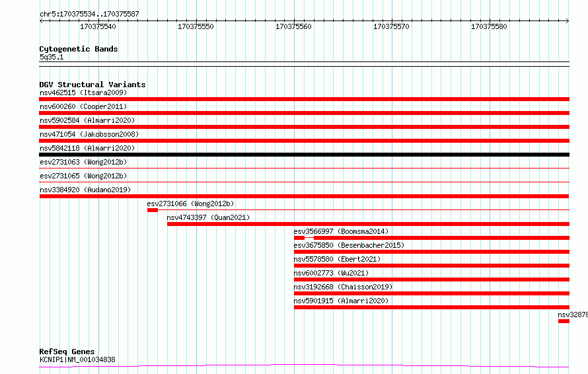588x374 pixels.
Task: Select the RefSeq Genes track heading
Action: click(67, 352)
